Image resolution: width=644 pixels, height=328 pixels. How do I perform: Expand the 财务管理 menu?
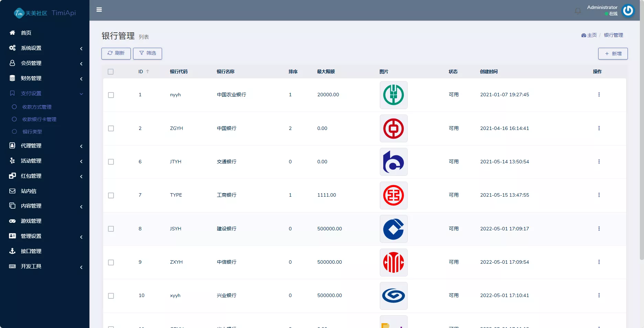click(x=31, y=78)
